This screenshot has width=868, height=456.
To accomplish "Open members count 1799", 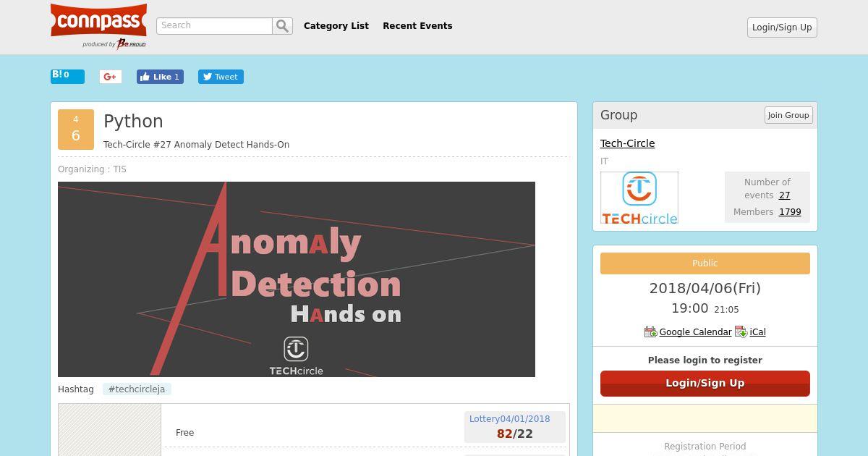I will [x=790, y=212].
